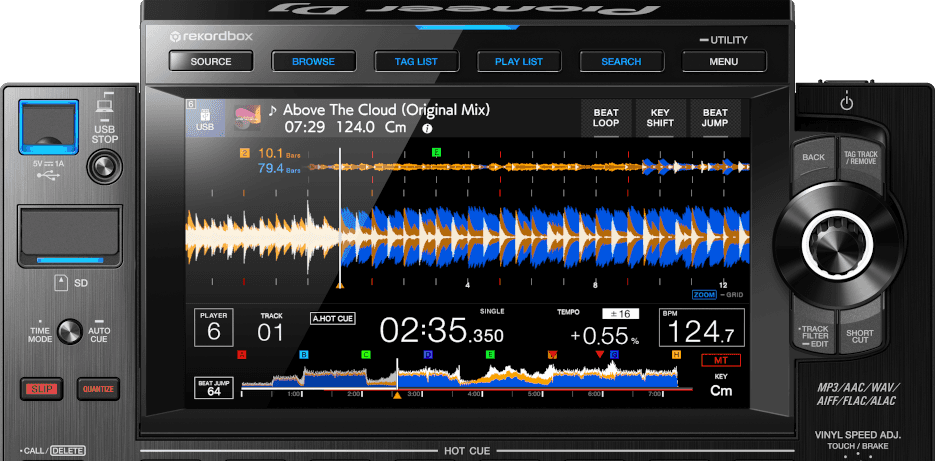Toggle the MT master tempo indicator
935x461 pixels.
click(x=720, y=360)
